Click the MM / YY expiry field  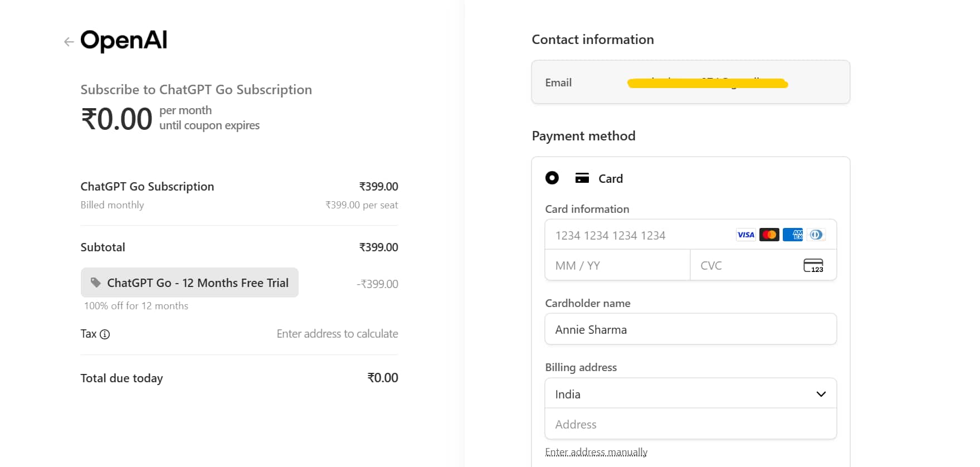tap(617, 265)
